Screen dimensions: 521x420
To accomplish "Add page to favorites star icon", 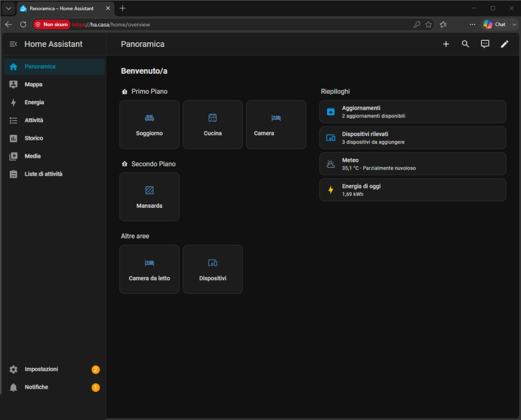I will pyautogui.click(x=428, y=24).
